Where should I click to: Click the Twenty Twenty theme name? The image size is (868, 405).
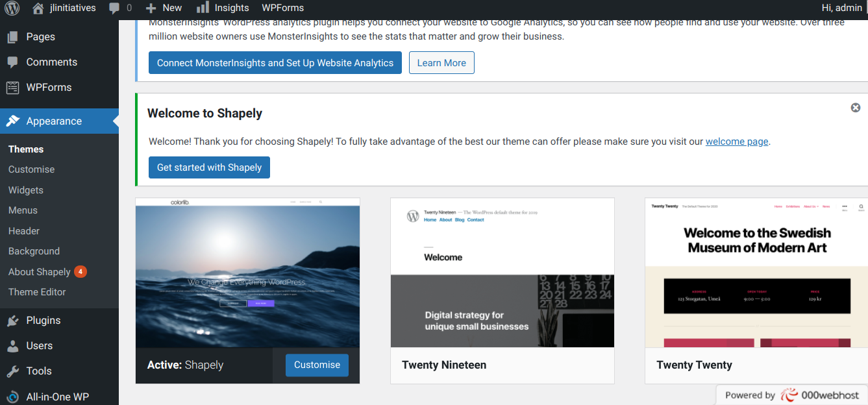tap(694, 365)
